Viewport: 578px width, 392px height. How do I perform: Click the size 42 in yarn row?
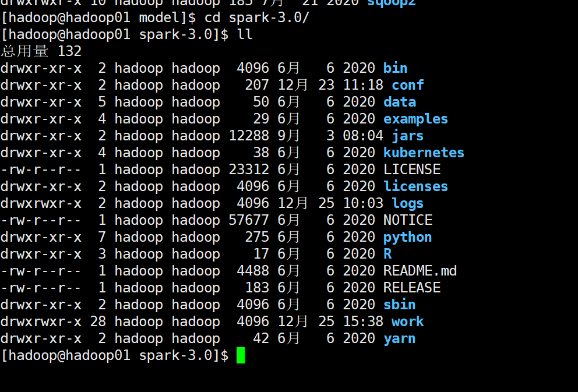click(261, 339)
